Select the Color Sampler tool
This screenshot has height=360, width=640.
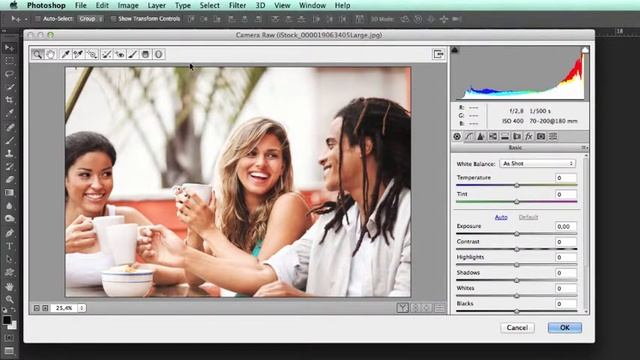[78, 54]
